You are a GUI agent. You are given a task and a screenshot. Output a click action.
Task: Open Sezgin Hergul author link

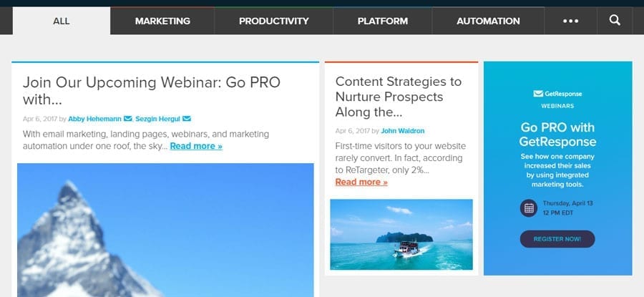[x=157, y=119]
